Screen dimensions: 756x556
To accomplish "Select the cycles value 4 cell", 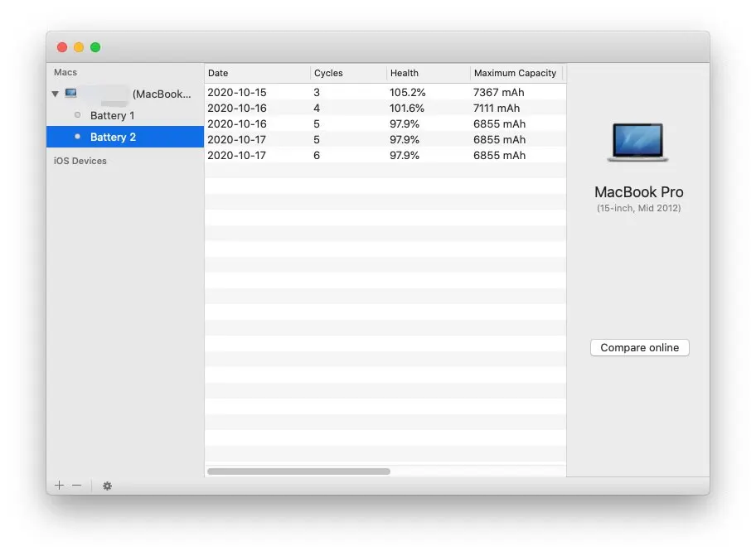I will 317,109.
